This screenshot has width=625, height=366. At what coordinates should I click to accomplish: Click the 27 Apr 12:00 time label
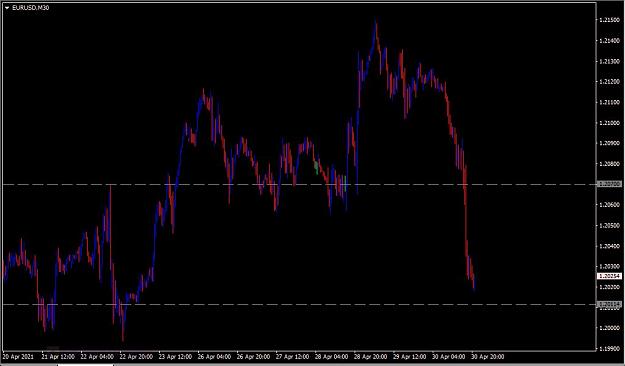click(292, 356)
